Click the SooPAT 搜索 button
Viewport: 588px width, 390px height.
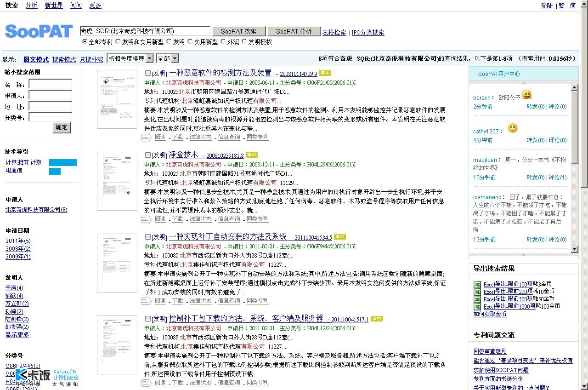(239, 31)
